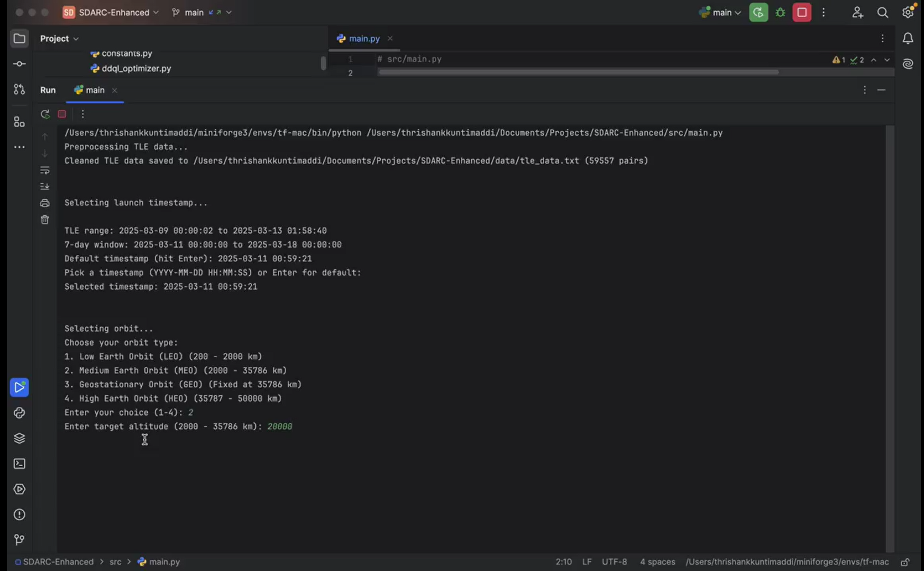
Task: Close the main run tab
Action: tap(114, 90)
